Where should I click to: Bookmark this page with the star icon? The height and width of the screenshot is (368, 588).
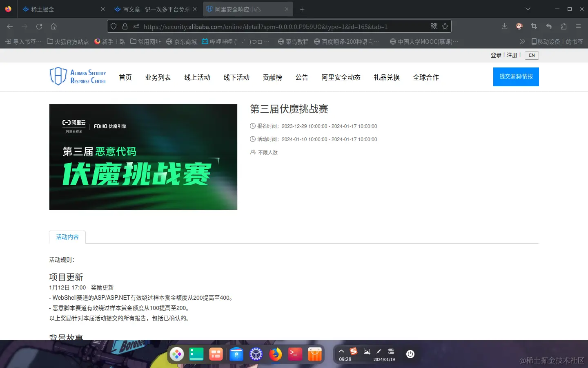pos(445,26)
